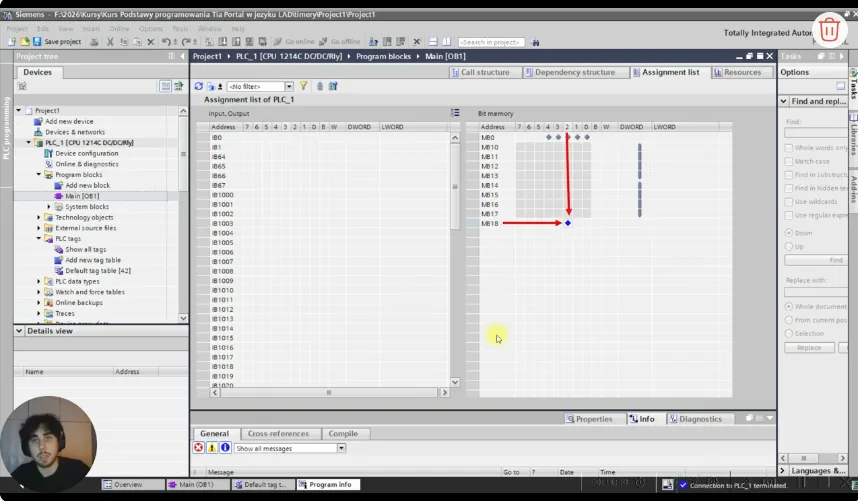858x501 pixels.
Task: Collapse the Program blocks folder
Action: point(39,174)
